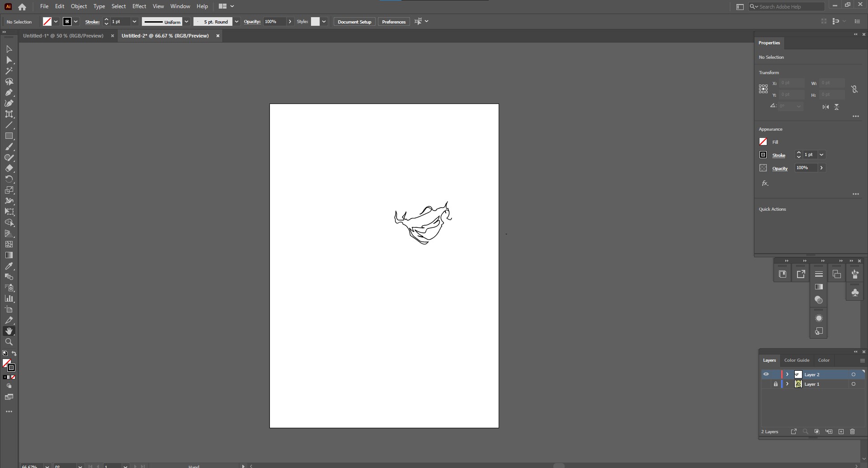Select the Scale tool
868x468 pixels.
point(9,190)
